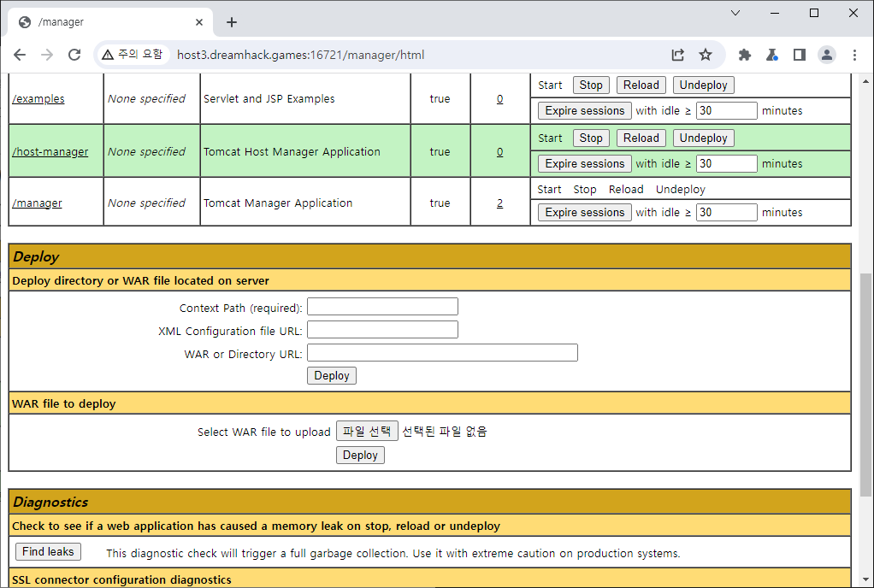Click the Find leaks button
The height and width of the screenshot is (588, 874).
click(48, 552)
